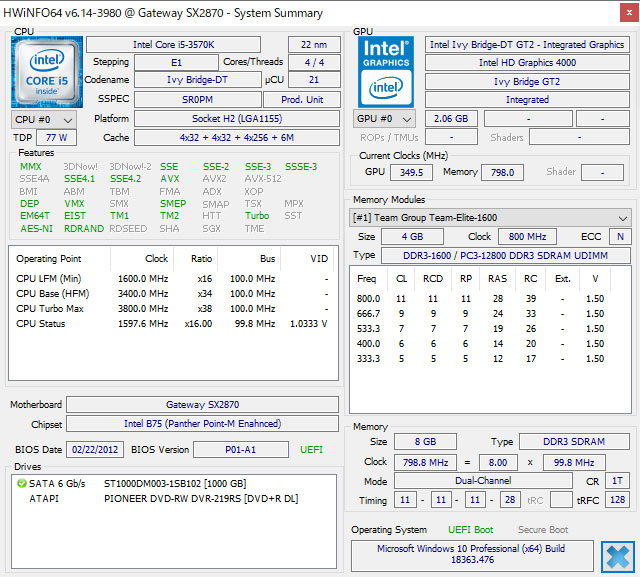Screen dimensions: 640x577
Task: Select the CPU LFM (Min) row
Action: click(x=173, y=279)
